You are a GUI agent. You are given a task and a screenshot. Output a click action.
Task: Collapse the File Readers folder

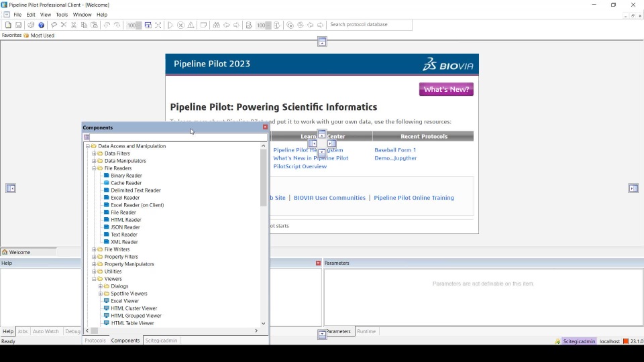pos(94,168)
